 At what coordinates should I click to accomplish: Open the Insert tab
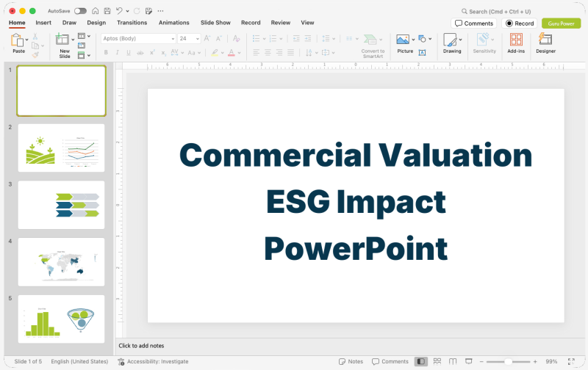click(x=43, y=23)
